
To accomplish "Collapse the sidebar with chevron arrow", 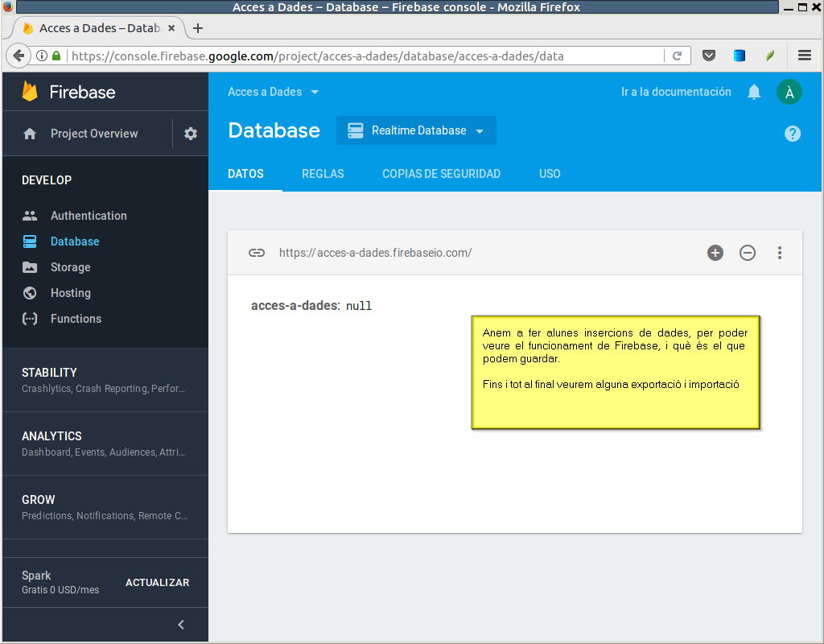I will [181, 625].
